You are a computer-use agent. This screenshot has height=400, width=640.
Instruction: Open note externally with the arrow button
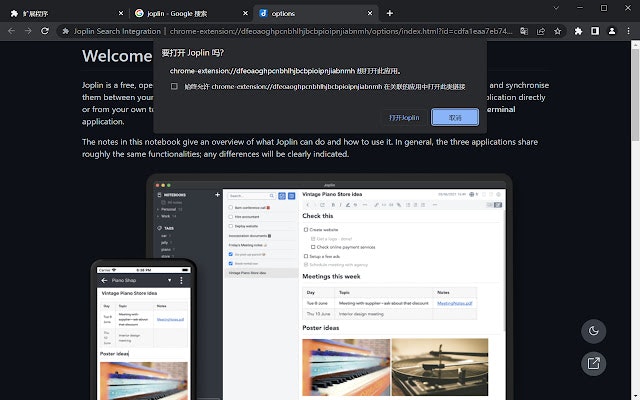point(593,363)
